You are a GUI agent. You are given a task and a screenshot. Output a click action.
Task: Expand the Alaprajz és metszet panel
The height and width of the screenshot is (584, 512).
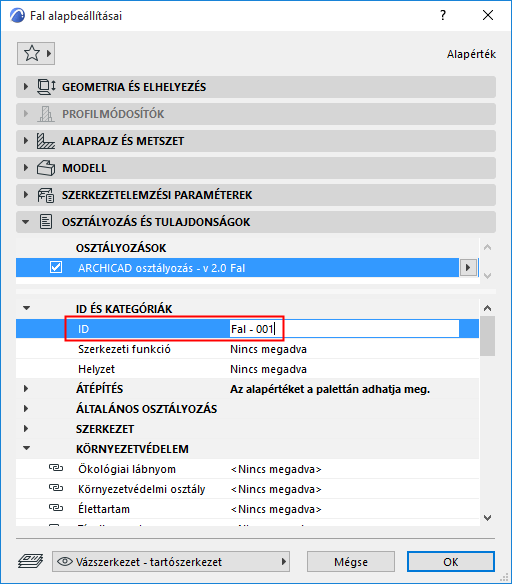(25, 141)
